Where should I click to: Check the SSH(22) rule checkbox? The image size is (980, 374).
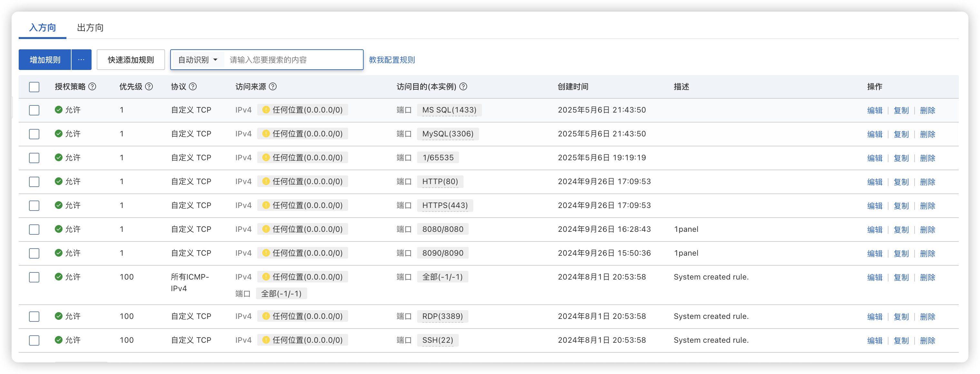pos(34,340)
